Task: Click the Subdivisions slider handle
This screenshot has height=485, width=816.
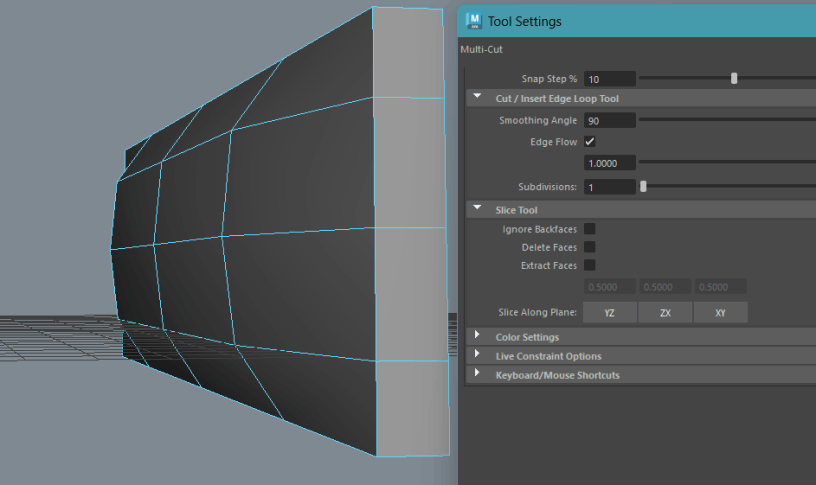Action: [643, 186]
